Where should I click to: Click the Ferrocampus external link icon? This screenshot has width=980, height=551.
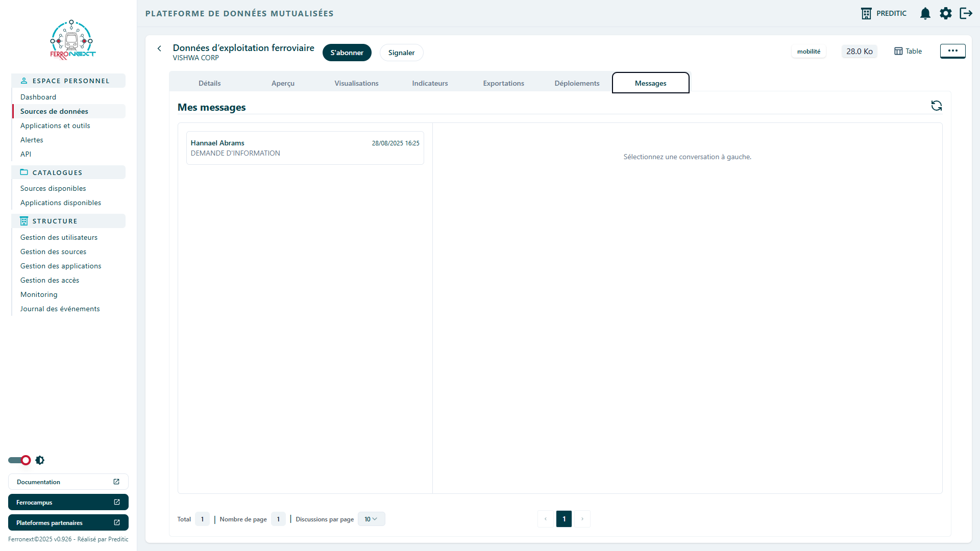click(117, 502)
